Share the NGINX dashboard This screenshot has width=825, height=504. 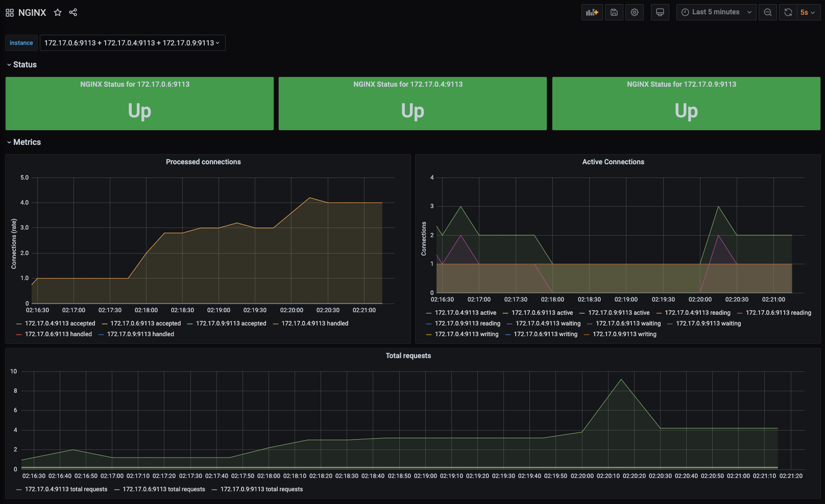(73, 12)
